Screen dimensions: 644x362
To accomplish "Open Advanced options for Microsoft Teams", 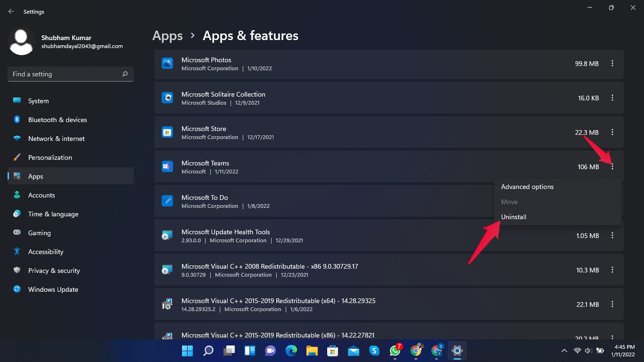I will click(x=527, y=187).
